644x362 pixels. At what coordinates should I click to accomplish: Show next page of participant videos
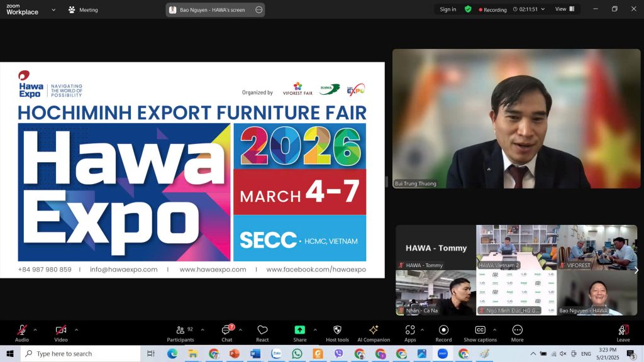636,270
